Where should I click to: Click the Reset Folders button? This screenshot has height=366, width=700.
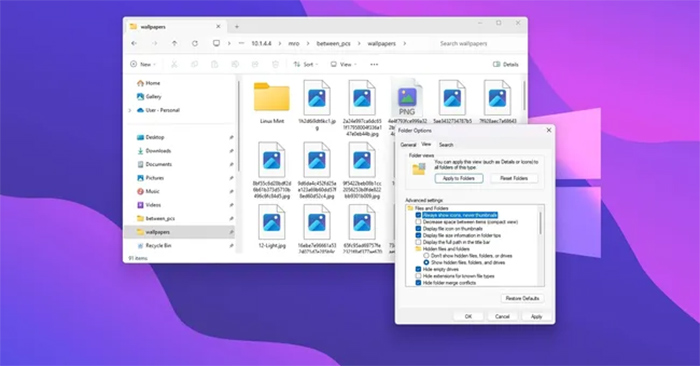pyautogui.click(x=514, y=178)
